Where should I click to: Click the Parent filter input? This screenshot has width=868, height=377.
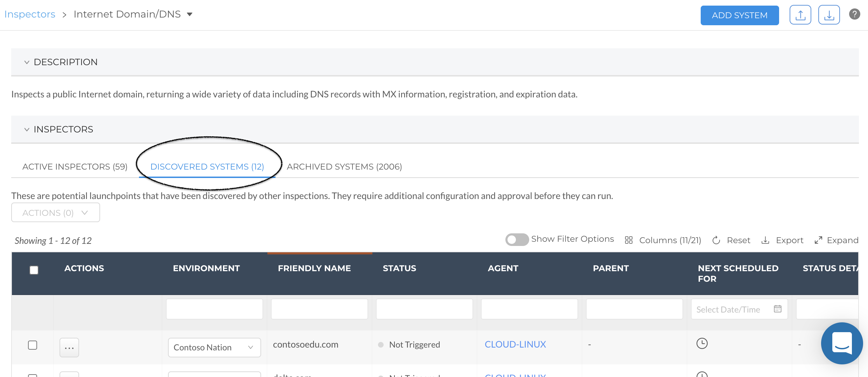(634, 309)
